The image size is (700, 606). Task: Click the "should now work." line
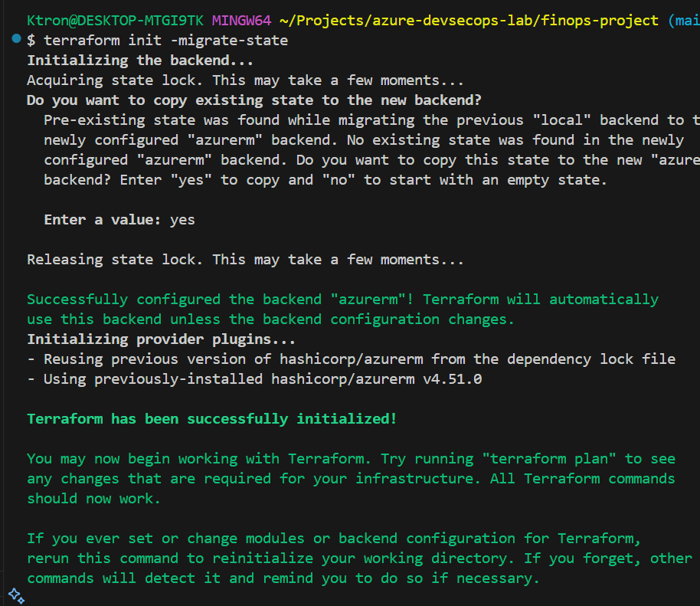tap(94, 499)
